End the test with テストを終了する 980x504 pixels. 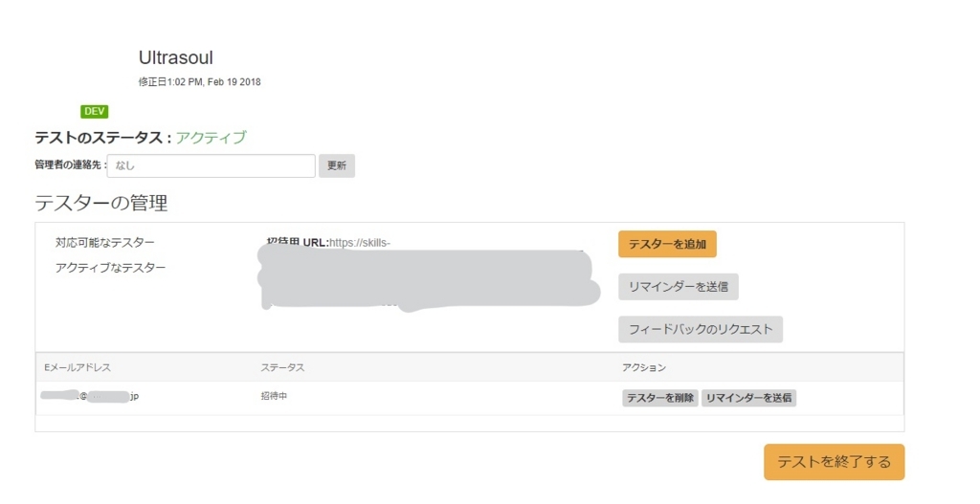pos(834,462)
